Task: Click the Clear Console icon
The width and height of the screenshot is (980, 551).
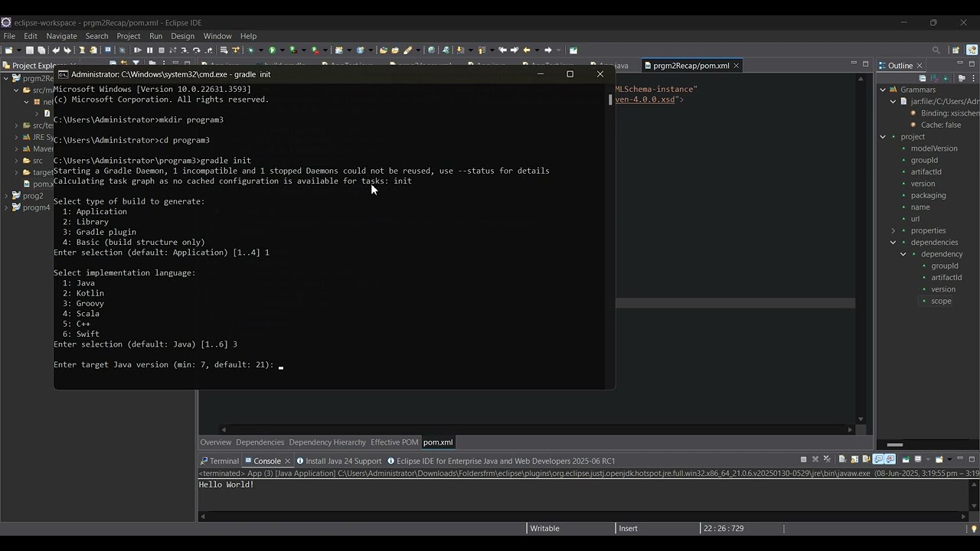Action: [x=842, y=459]
